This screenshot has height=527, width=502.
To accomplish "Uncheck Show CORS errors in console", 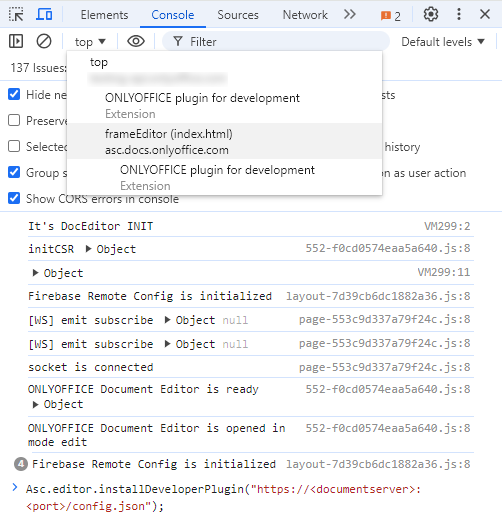I will tap(14, 198).
